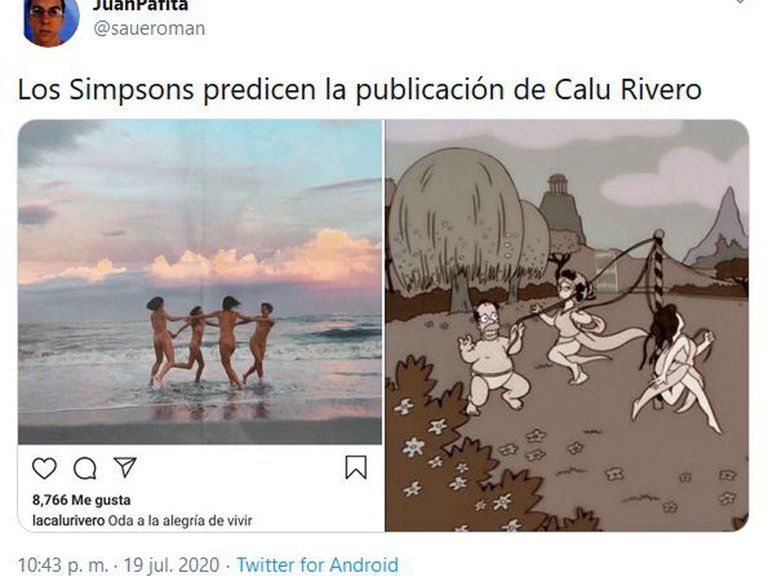Click the caption Oda a la alegría de vivir
This screenshot has width=768, height=576.
pos(180,520)
